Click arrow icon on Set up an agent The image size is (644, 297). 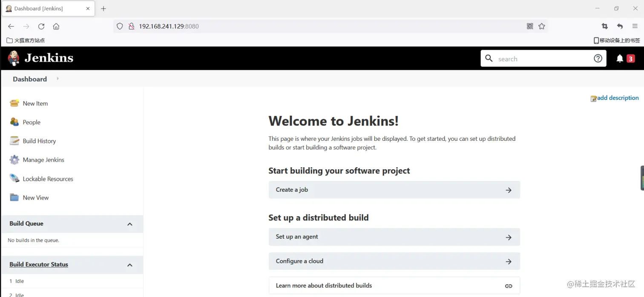pos(509,237)
